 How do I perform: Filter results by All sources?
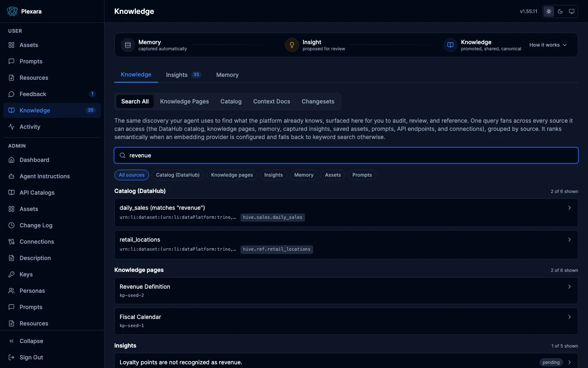coord(131,175)
